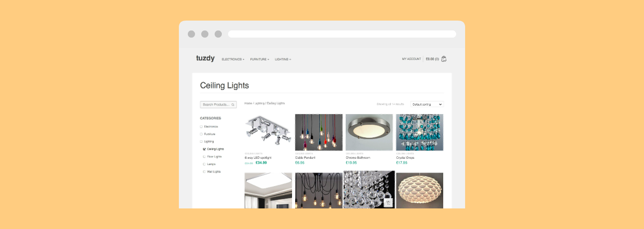This screenshot has height=229, width=644.
Task: Click the tuzdy logo
Action: (x=205, y=58)
